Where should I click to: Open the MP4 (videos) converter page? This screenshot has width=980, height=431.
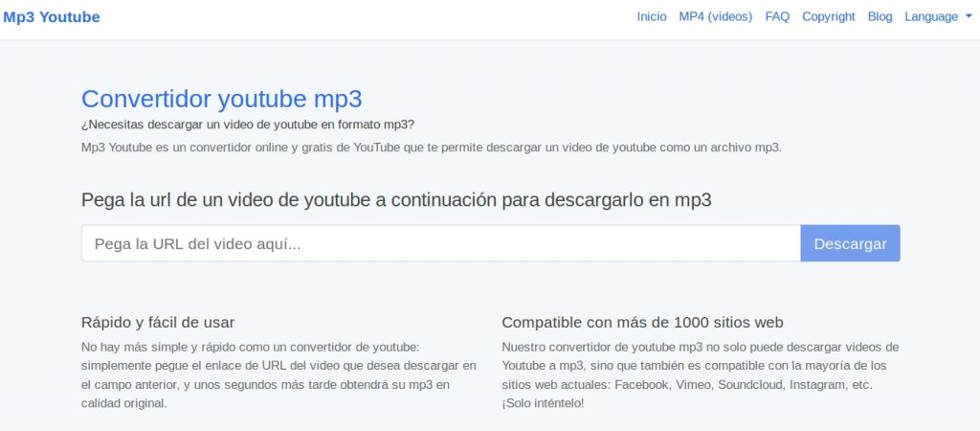coord(715,17)
